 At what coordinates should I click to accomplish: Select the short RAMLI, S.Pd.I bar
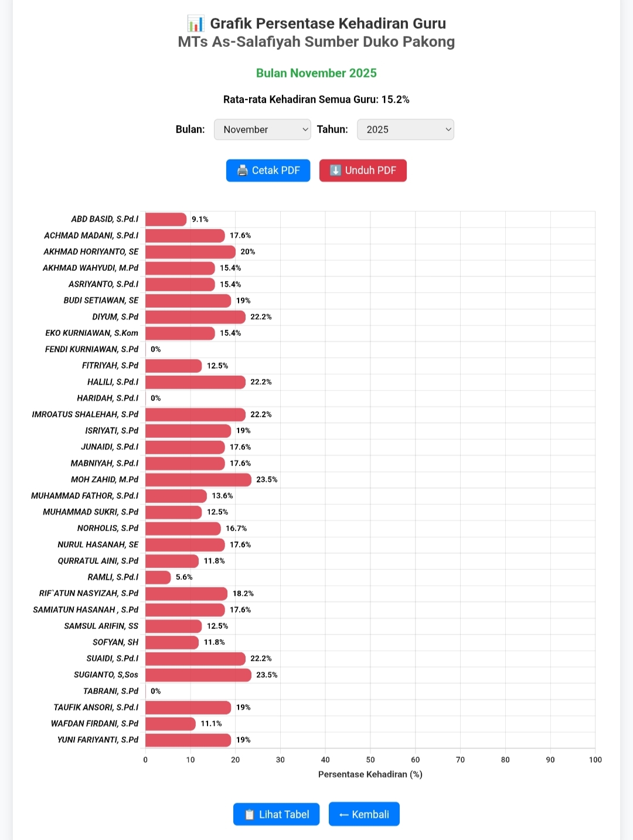(x=158, y=577)
